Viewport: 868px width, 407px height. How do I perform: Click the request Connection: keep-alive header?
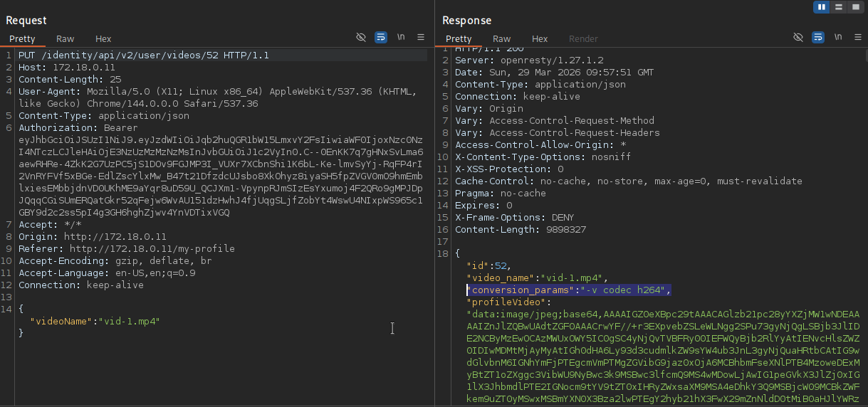point(81,285)
